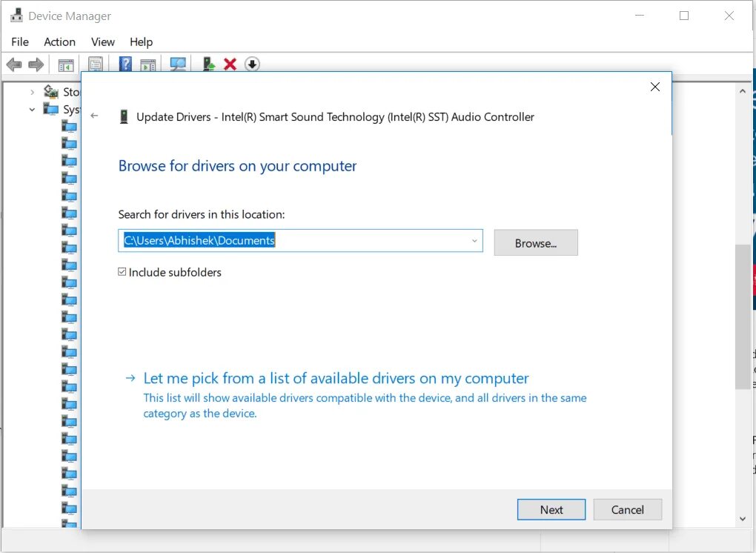Click the device tree scrollbar up arrow
The height and width of the screenshot is (553, 756).
743,90
